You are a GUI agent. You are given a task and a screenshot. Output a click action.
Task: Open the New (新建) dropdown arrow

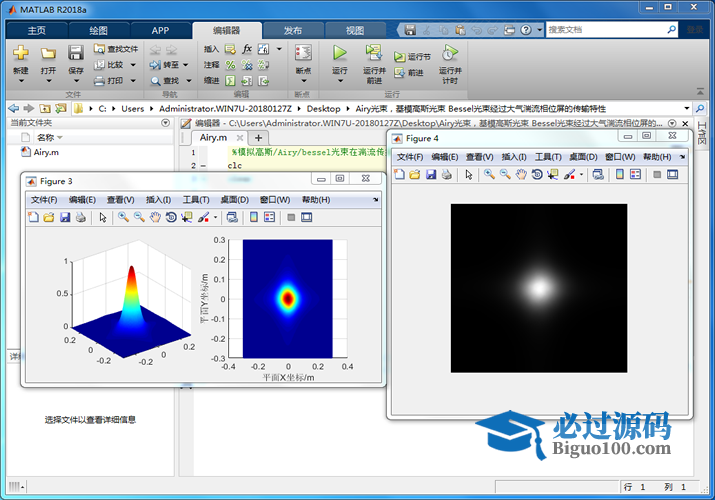(21, 81)
